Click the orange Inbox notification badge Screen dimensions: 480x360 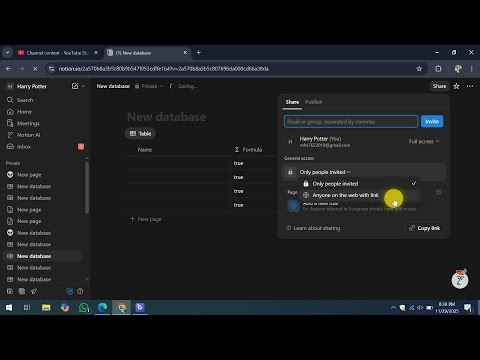81,147
